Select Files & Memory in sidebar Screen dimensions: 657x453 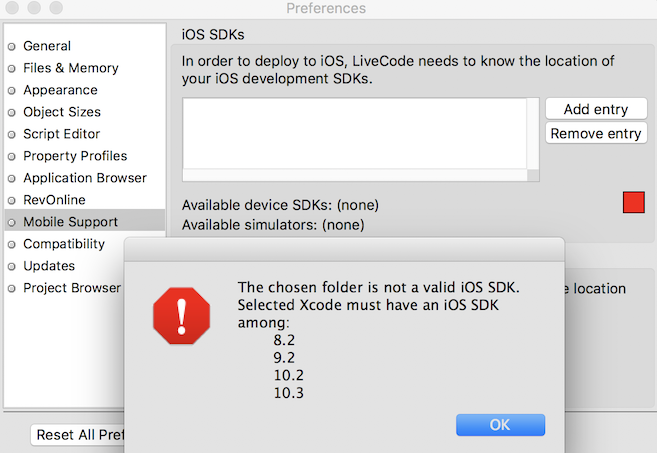point(70,68)
